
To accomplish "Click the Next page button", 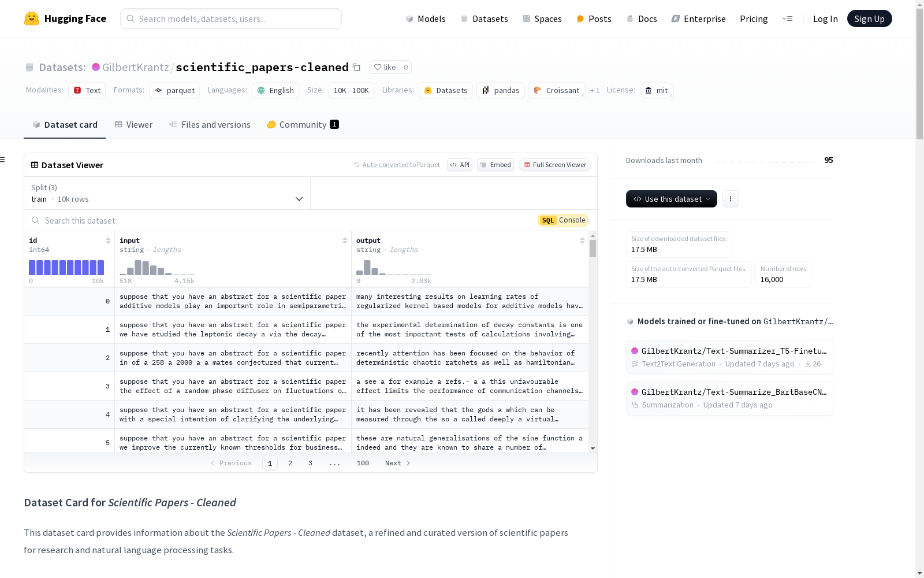I will pos(398,463).
